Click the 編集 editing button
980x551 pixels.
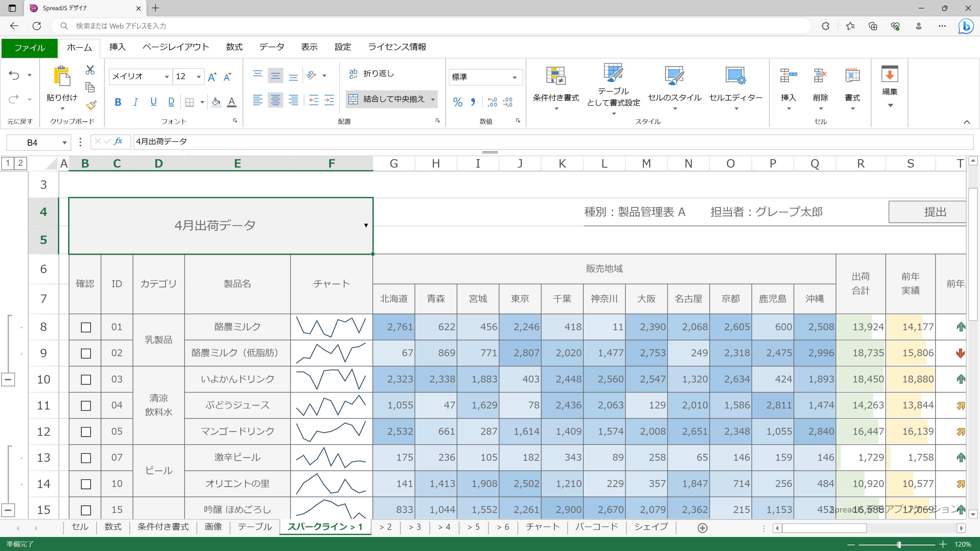coord(890,86)
